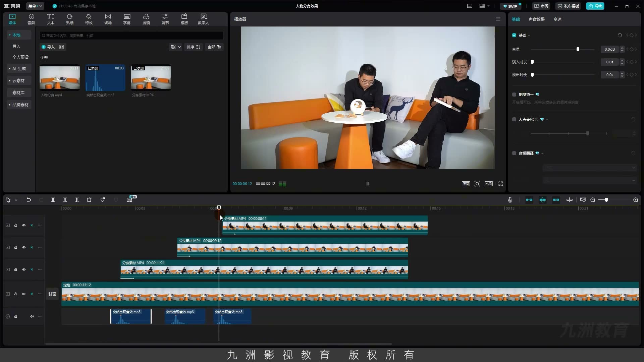Pause playback in the player
Viewport: 644px width, 362px height.
368,184
